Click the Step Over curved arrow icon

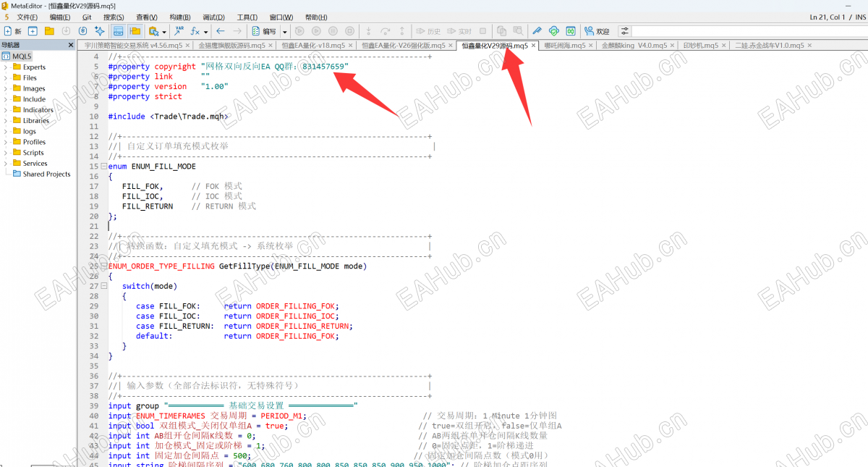coord(386,31)
